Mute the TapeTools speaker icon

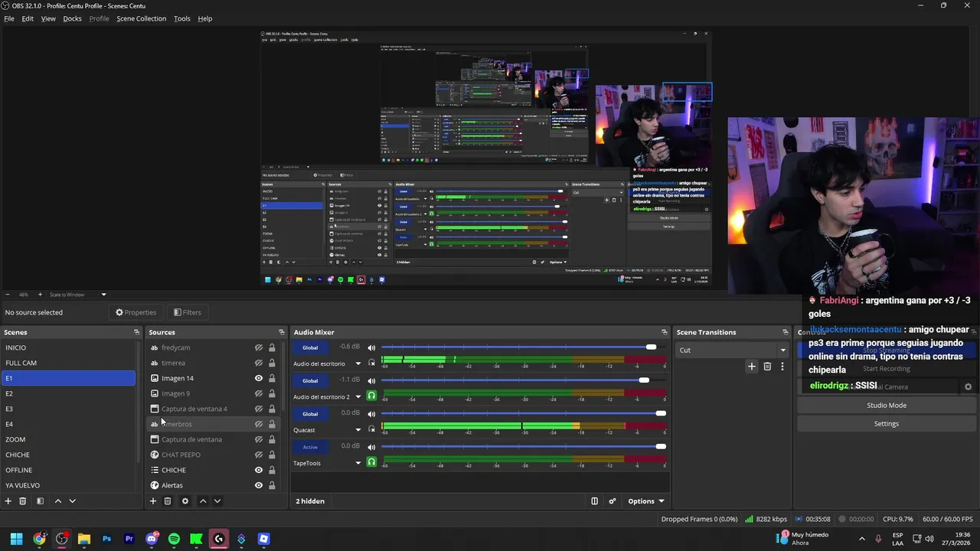(x=371, y=447)
